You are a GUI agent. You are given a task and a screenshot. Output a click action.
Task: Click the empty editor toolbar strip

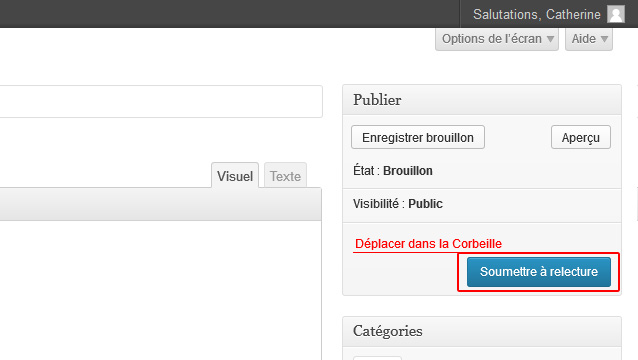click(160, 204)
